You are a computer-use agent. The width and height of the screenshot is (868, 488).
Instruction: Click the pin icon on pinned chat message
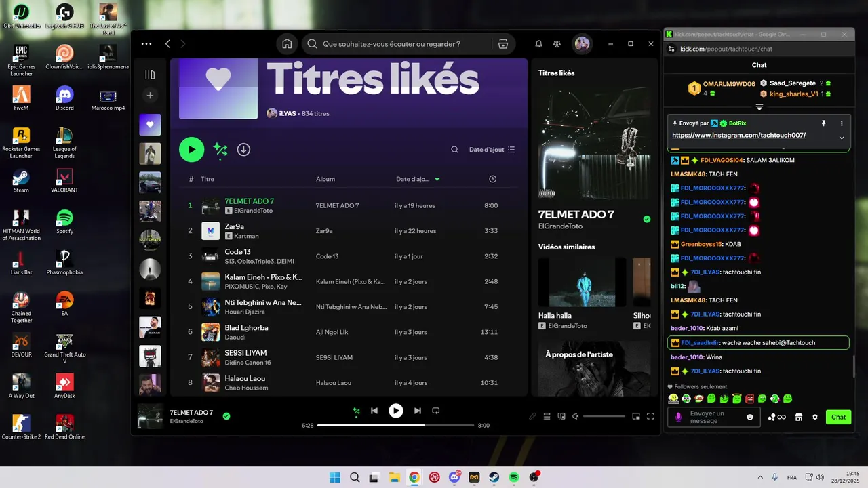[824, 123]
